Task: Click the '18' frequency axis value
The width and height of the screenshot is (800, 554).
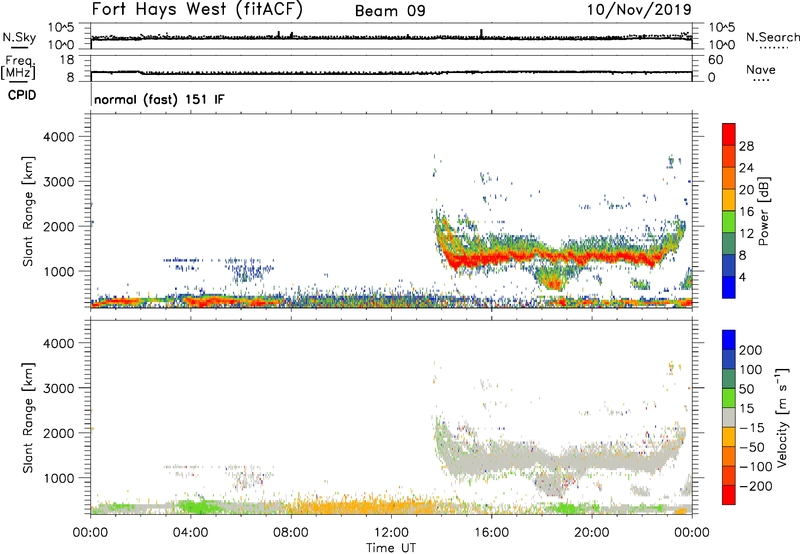Action: click(67, 60)
